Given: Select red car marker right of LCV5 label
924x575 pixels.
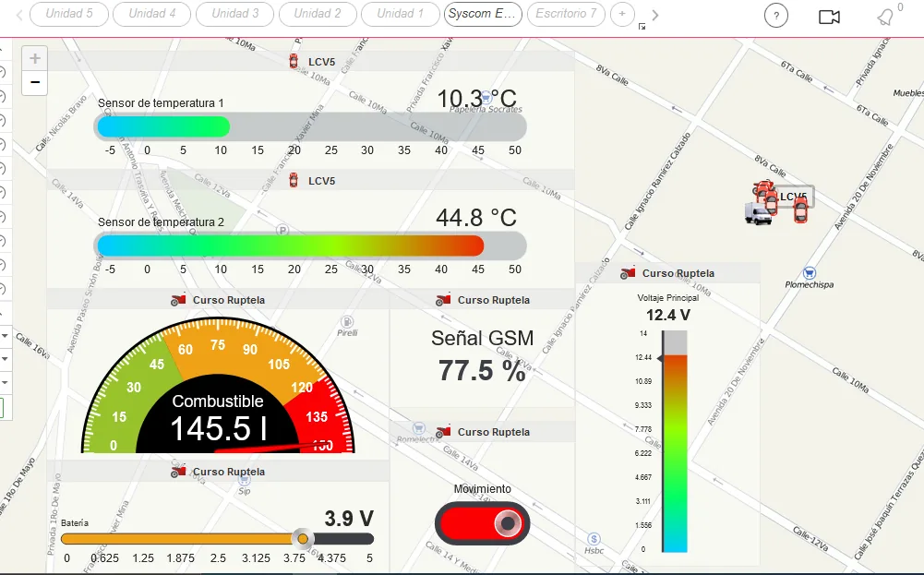Looking at the screenshot, I should click(800, 210).
